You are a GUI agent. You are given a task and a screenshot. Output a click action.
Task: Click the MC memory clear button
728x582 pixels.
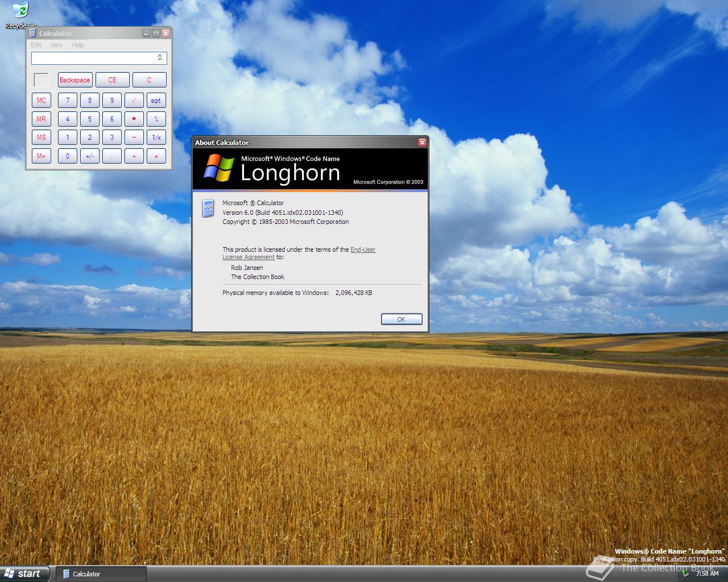[42, 101]
